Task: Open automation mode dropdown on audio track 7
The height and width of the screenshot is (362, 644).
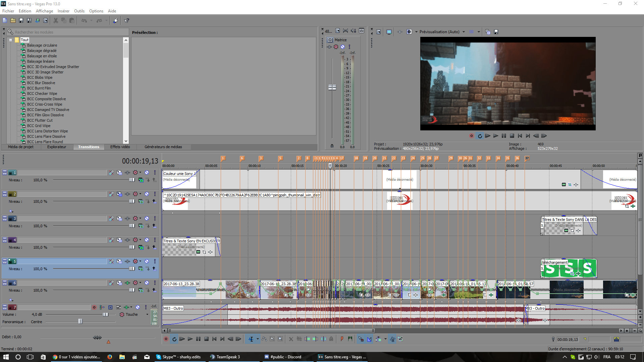Action: pyautogui.click(x=147, y=314)
